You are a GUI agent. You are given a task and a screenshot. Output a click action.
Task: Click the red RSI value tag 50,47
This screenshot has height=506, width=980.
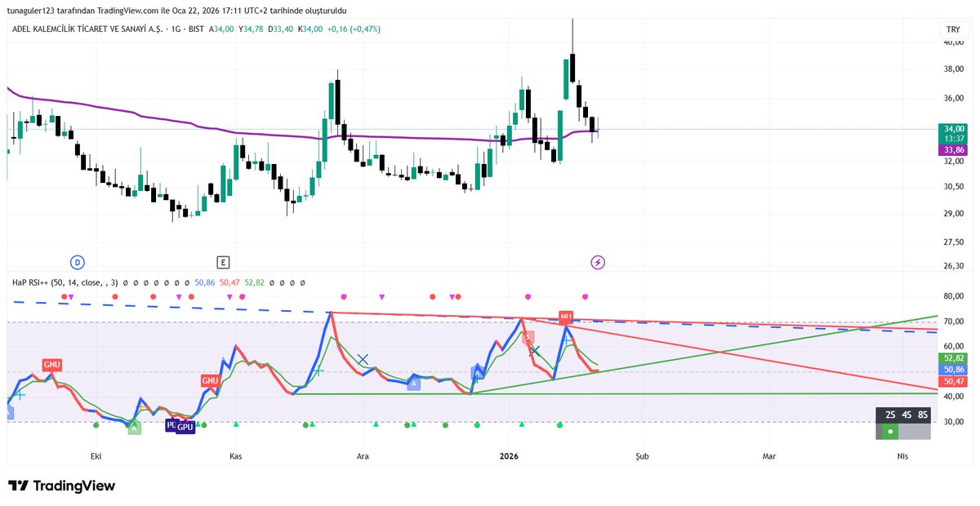954,381
